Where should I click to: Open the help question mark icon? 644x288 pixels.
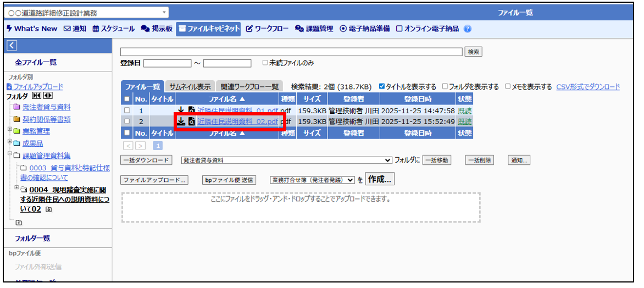click(468, 29)
